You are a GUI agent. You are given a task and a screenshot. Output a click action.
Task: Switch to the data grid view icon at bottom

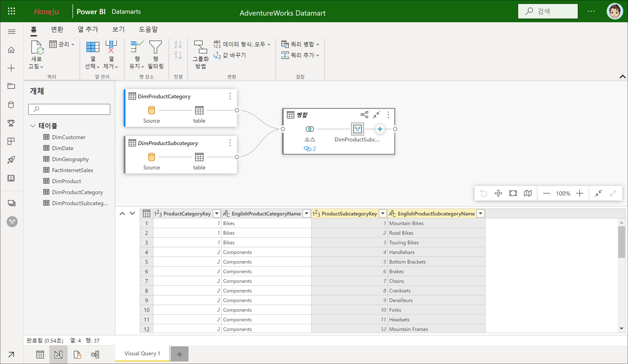[40, 354]
